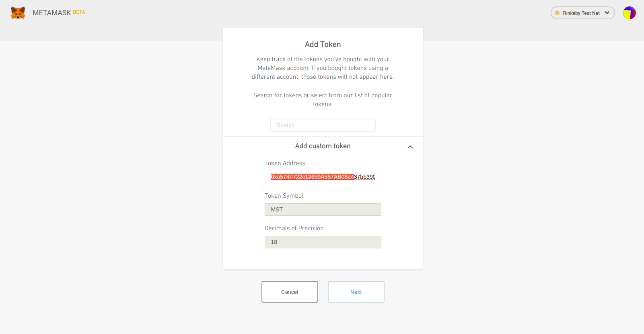Click the down arrow in network selector

coord(607,13)
